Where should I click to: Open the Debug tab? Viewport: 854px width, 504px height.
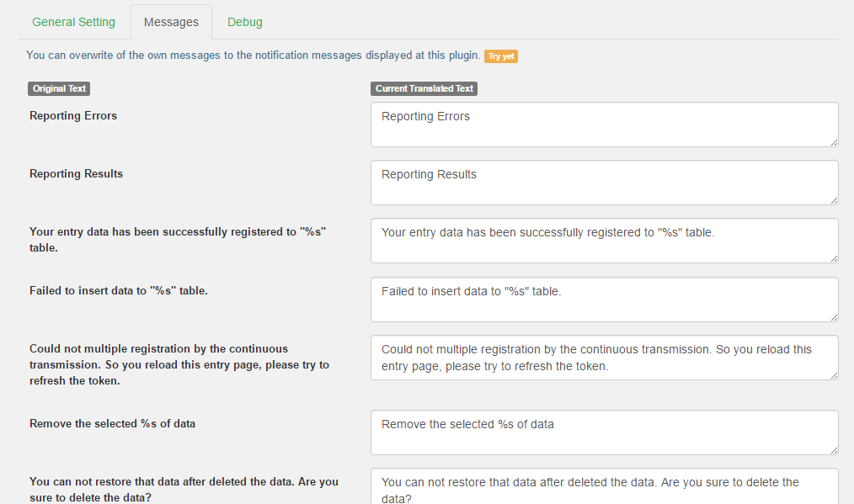tap(244, 22)
